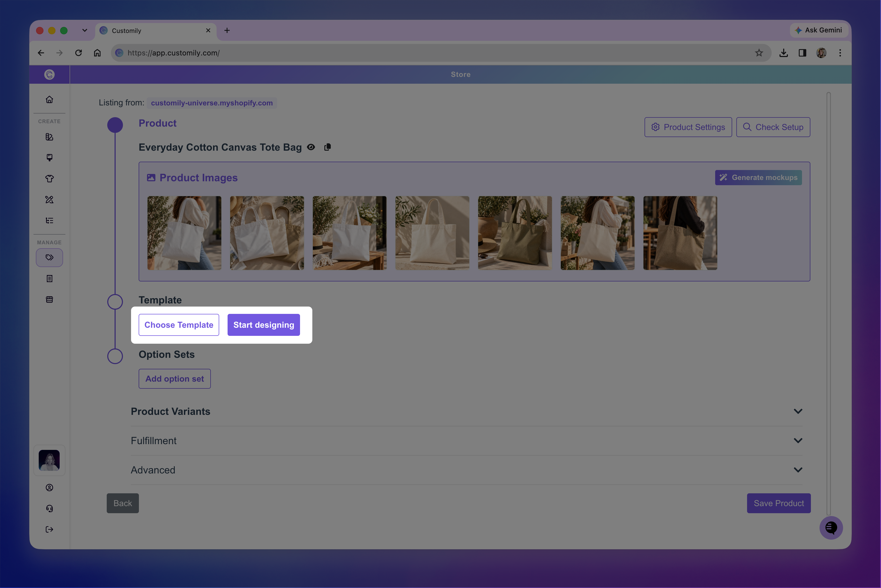Image resolution: width=881 pixels, height=588 pixels.
Task: Open the Home icon in sidebar
Action: coord(49,100)
